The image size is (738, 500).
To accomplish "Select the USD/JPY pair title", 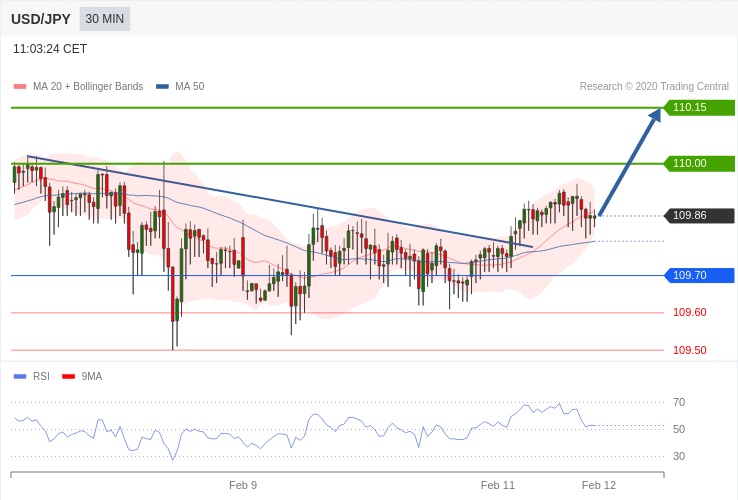I will (41, 19).
